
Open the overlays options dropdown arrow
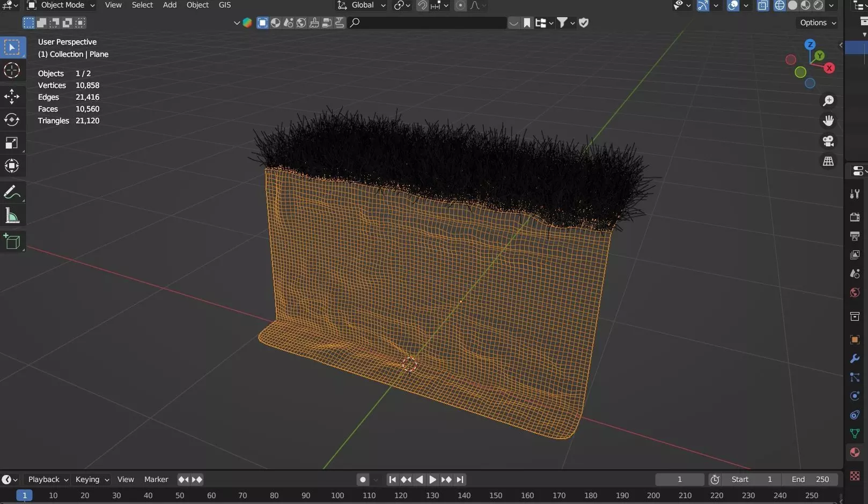(746, 5)
